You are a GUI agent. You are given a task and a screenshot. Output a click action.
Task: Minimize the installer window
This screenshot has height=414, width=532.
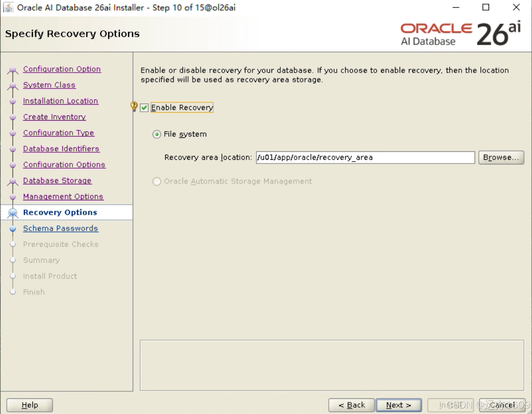point(456,7)
